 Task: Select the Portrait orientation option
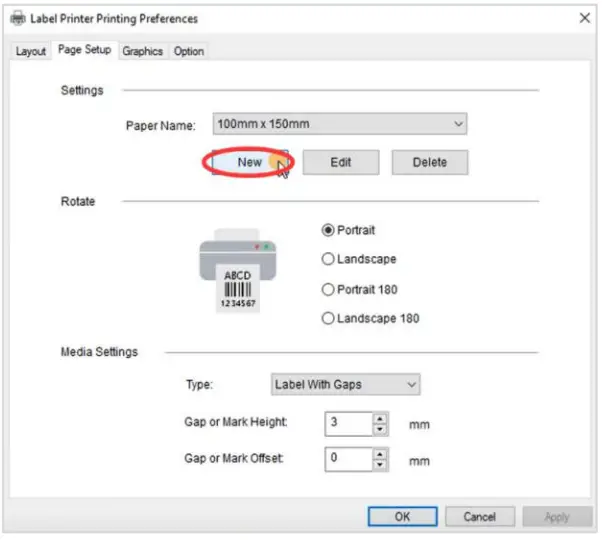pyautogui.click(x=328, y=229)
